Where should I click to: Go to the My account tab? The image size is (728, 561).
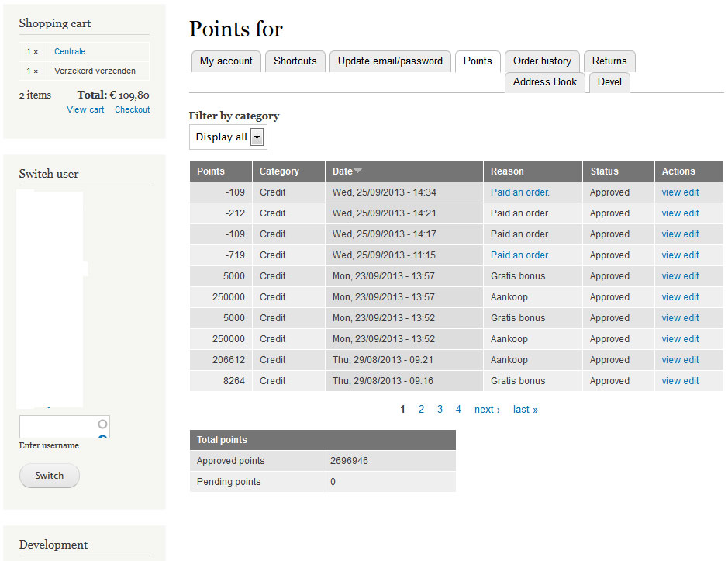[x=226, y=61]
